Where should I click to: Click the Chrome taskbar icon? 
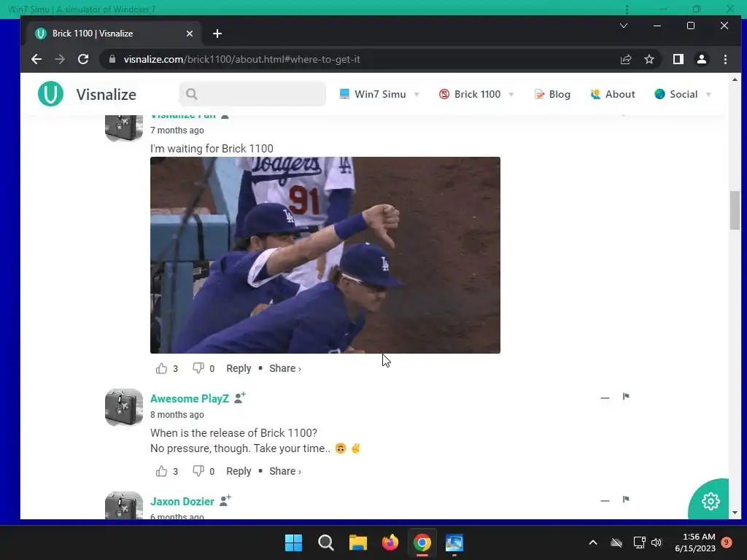coord(422,542)
